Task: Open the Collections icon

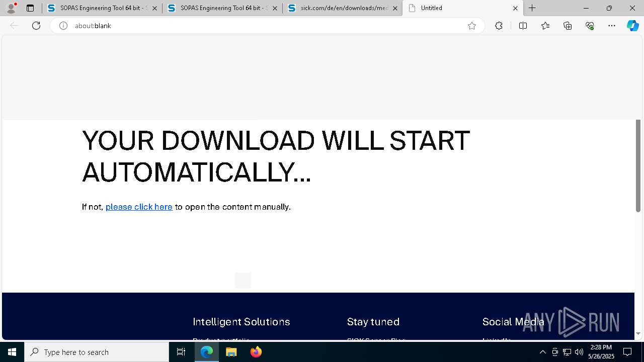Action: click(x=568, y=26)
